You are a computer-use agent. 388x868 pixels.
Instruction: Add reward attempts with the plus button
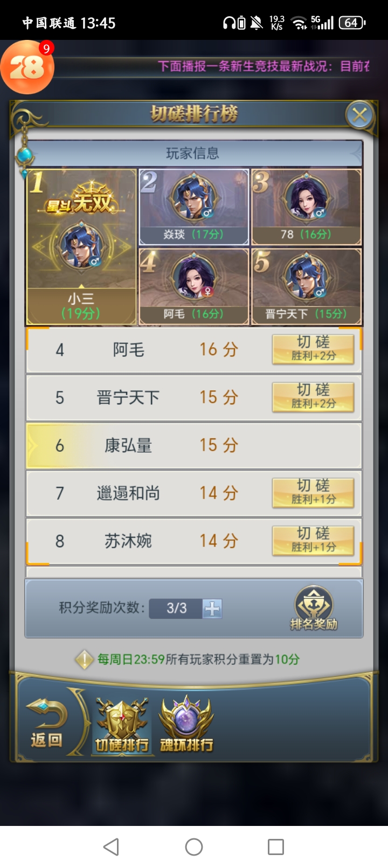point(212,608)
